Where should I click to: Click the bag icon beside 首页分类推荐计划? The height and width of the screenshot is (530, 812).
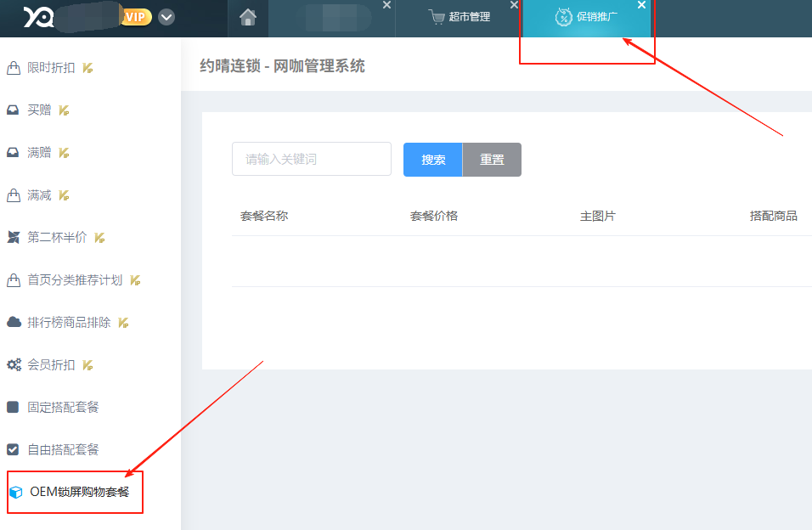(x=14, y=280)
